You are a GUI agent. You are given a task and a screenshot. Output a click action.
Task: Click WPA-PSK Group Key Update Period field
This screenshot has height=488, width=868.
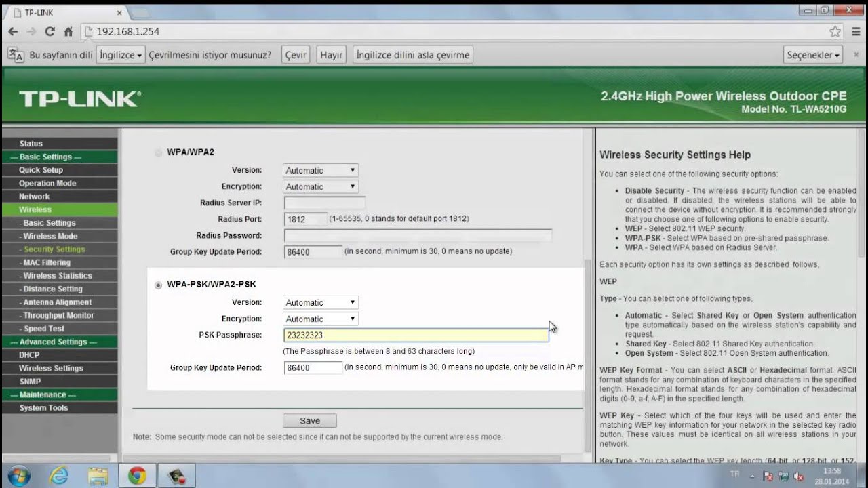pos(313,367)
